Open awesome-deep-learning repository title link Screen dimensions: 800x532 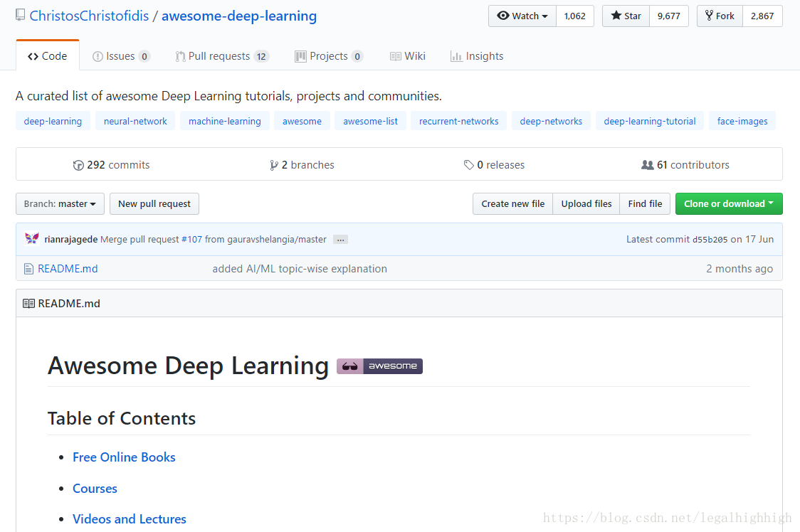(239, 16)
